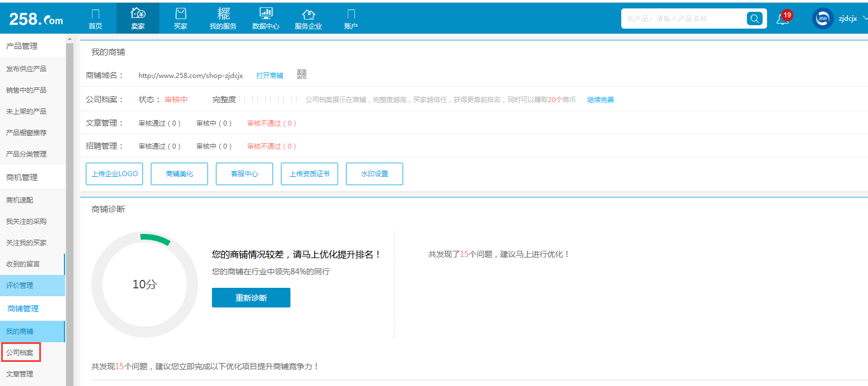This screenshot has height=386, width=868.
Task: Open 评价管理 in sidebar
Action: tap(33, 286)
